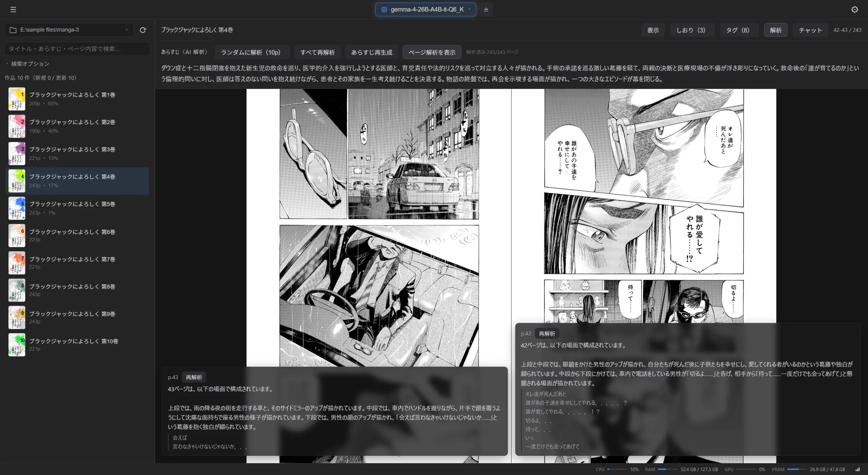Open the 表示 menu
The width and height of the screenshot is (868, 475).
pos(653,30)
